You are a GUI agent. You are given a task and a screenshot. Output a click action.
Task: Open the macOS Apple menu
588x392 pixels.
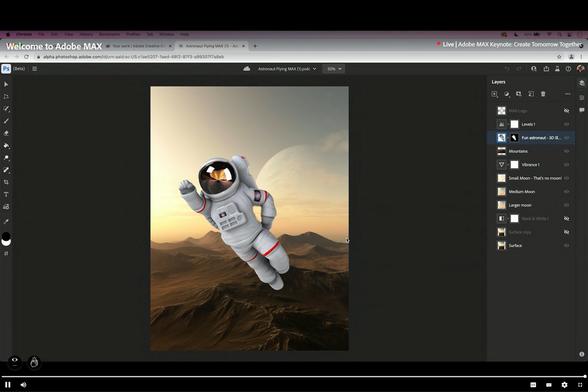(x=7, y=34)
